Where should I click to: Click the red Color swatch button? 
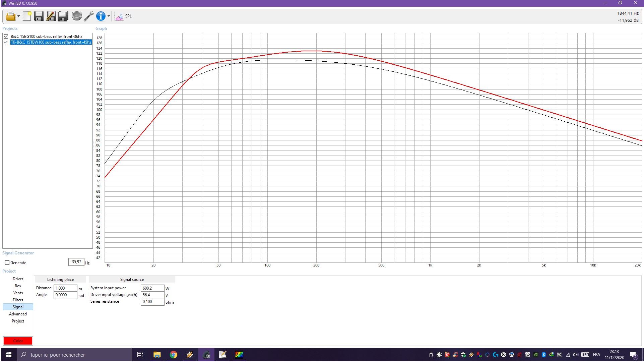click(x=18, y=341)
